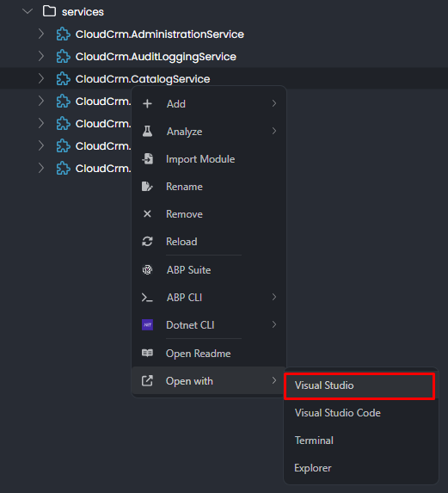Viewport: 448px width, 493px height.
Task: Open with Visual Studio
Action: [359, 385]
